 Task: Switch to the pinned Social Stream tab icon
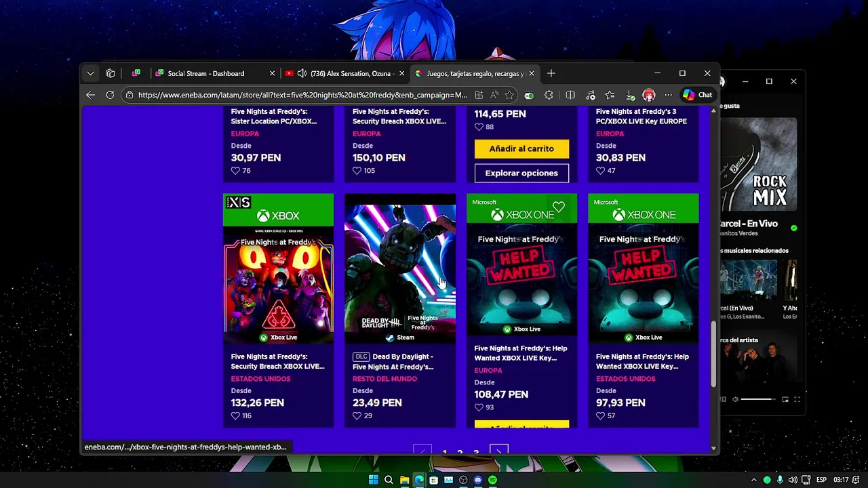[136, 73]
